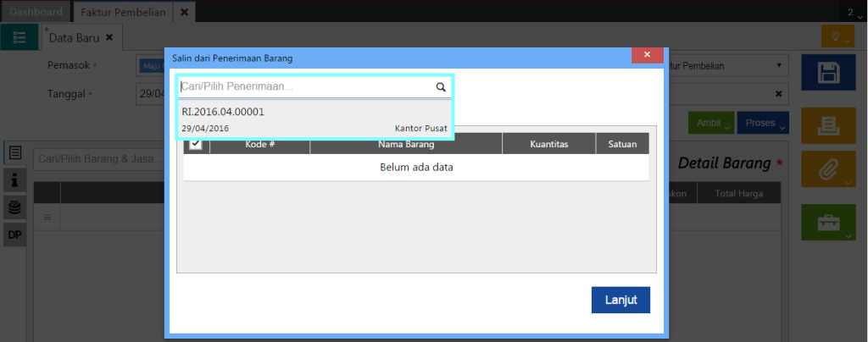This screenshot has height=342, width=868.
Task: Switch to the Dashboard tab
Action: (36, 12)
